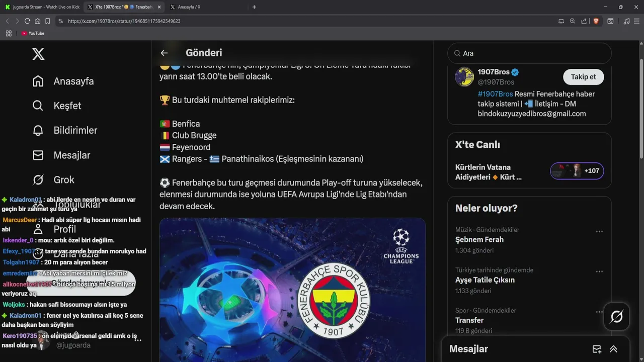Open the 1907Bros profile avatar

464,77
